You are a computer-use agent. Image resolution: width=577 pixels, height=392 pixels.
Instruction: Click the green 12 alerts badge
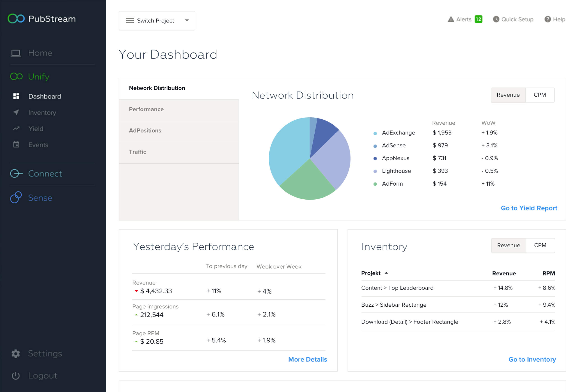(x=479, y=19)
